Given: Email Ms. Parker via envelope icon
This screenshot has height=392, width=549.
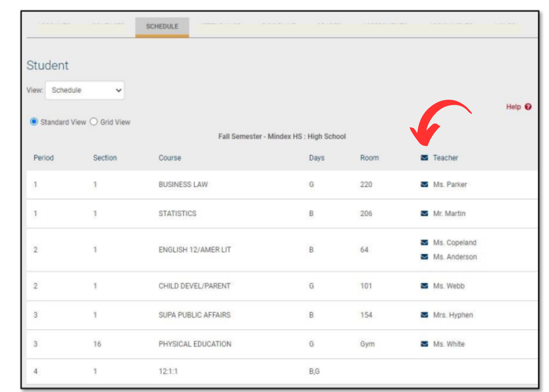Looking at the screenshot, I should click(x=424, y=184).
